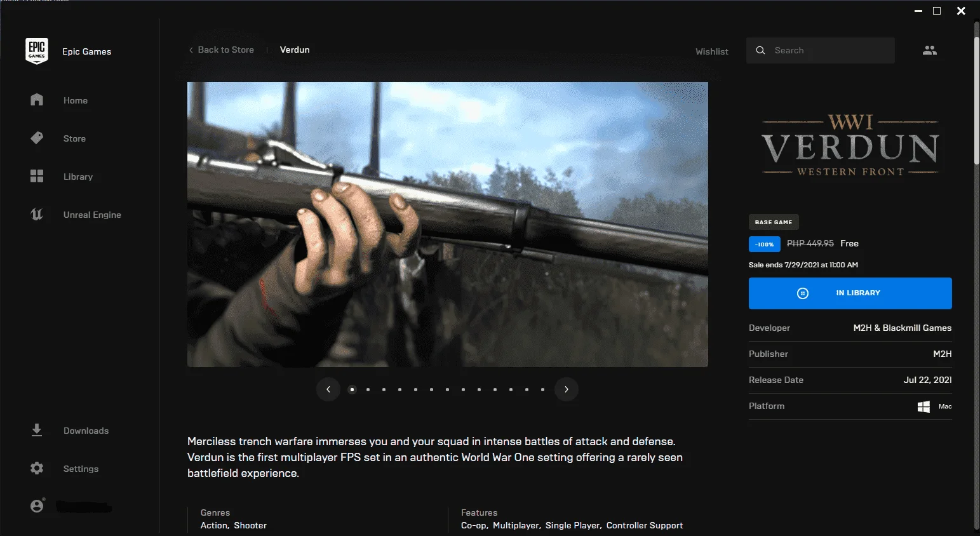Click the BASE GAME badge

pos(774,222)
